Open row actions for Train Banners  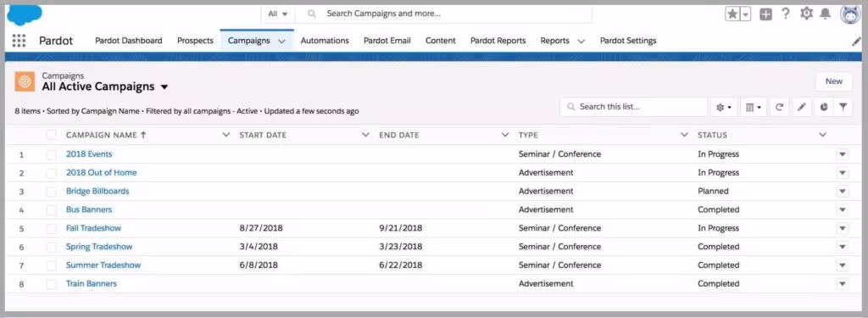tap(842, 283)
